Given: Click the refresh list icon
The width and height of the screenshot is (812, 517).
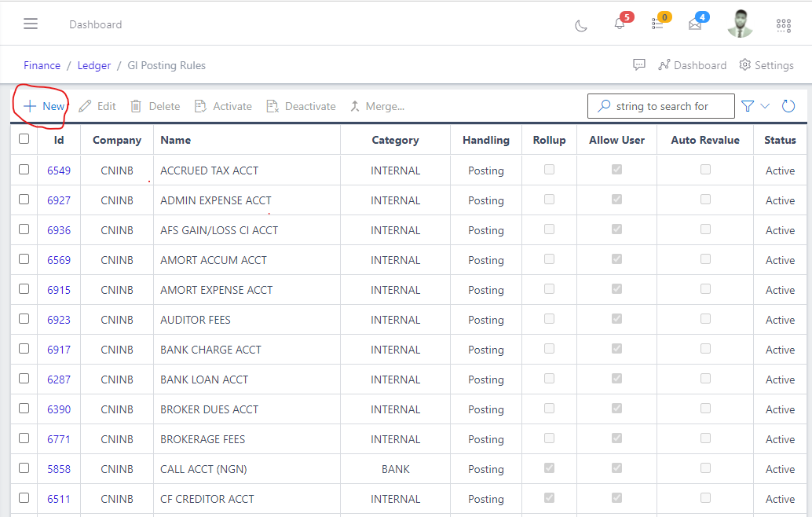Looking at the screenshot, I should pyautogui.click(x=788, y=106).
